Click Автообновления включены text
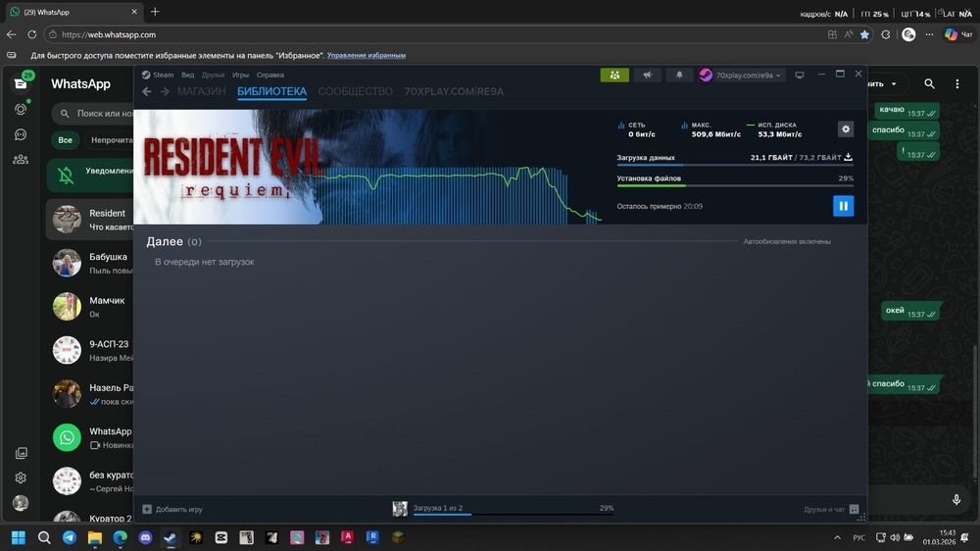 click(x=787, y=241)
